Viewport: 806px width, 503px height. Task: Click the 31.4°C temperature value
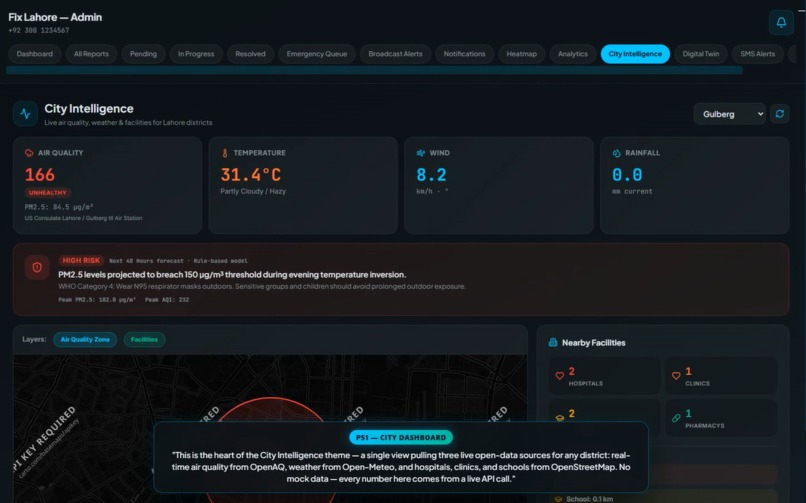251,175
